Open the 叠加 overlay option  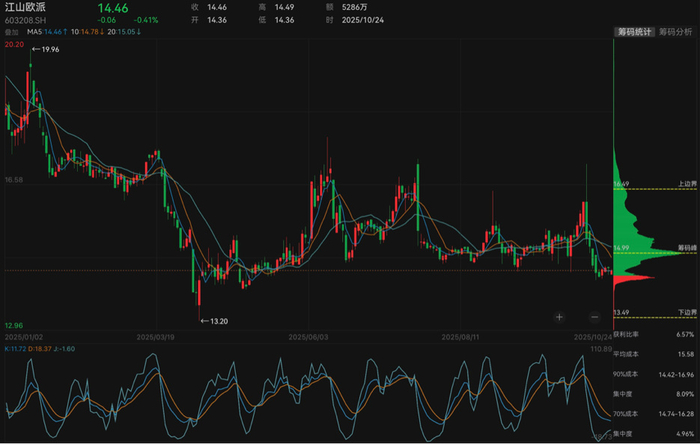(x=12, y=32)
